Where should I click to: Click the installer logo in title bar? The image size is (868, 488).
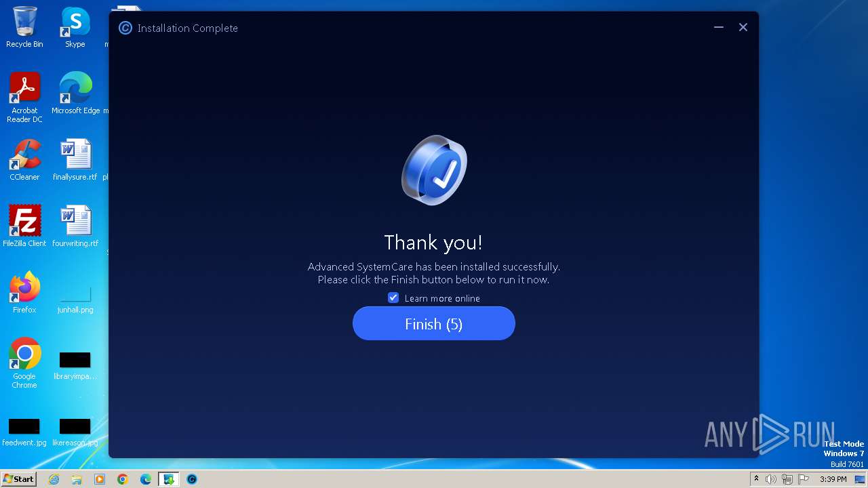[x=125, y=28]
